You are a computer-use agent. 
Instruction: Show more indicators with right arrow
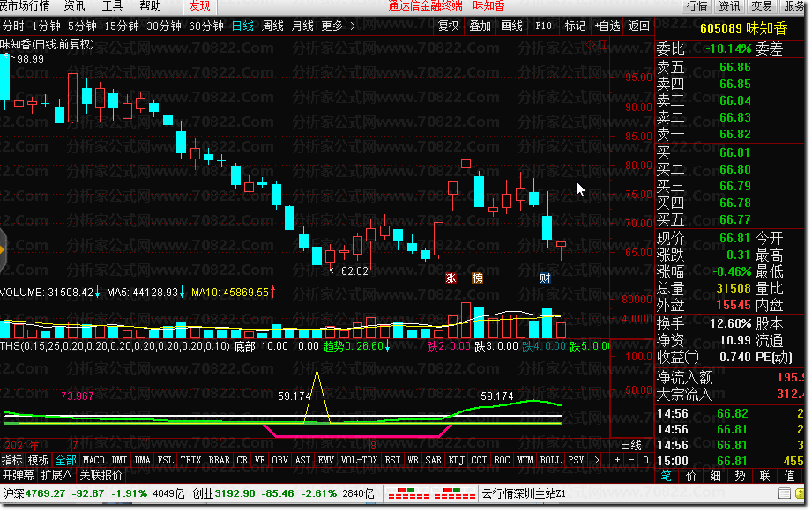[x=597, y=460]
